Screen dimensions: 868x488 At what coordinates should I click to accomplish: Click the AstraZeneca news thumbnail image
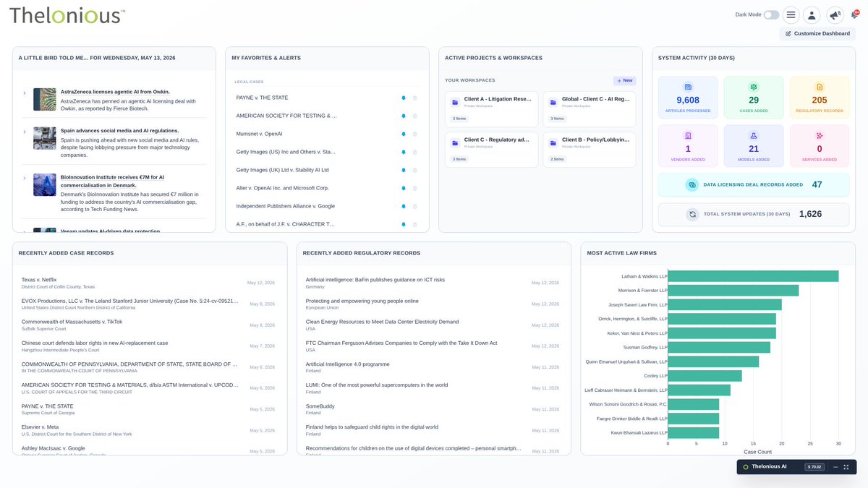click(45, 99)
